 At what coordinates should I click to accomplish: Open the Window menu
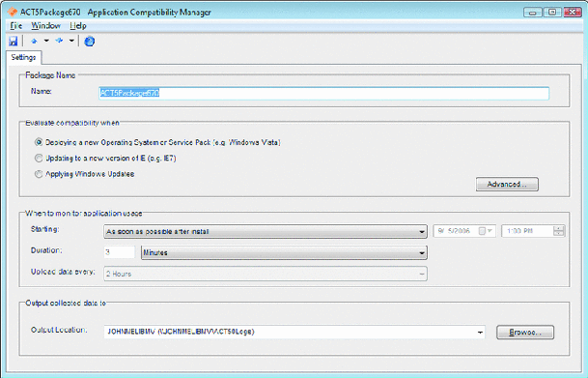tap(45, 26)
